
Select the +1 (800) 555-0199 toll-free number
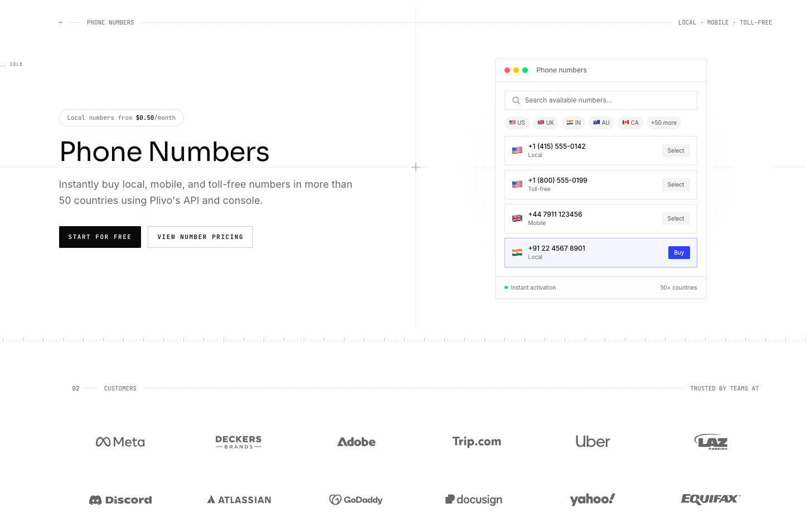(x=676, y=184)
